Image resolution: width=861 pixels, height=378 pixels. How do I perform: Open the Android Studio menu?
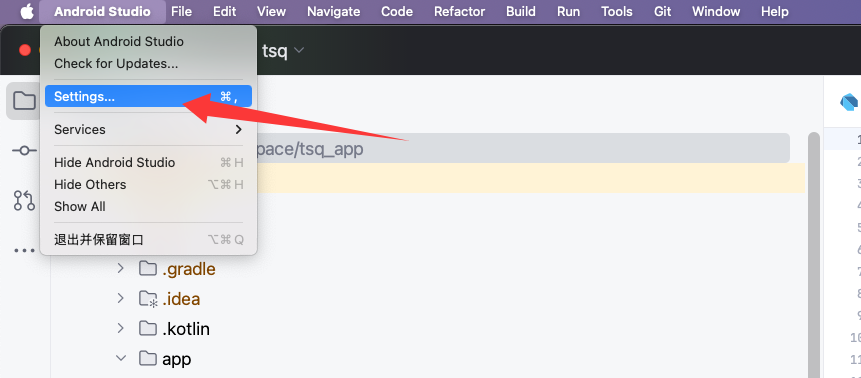102,12
